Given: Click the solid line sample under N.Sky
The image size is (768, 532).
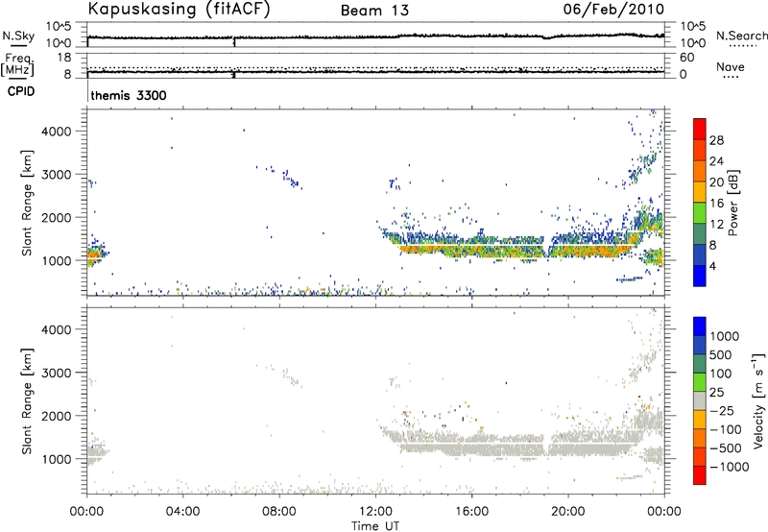Looking at the screenshot, I should 18,46.
